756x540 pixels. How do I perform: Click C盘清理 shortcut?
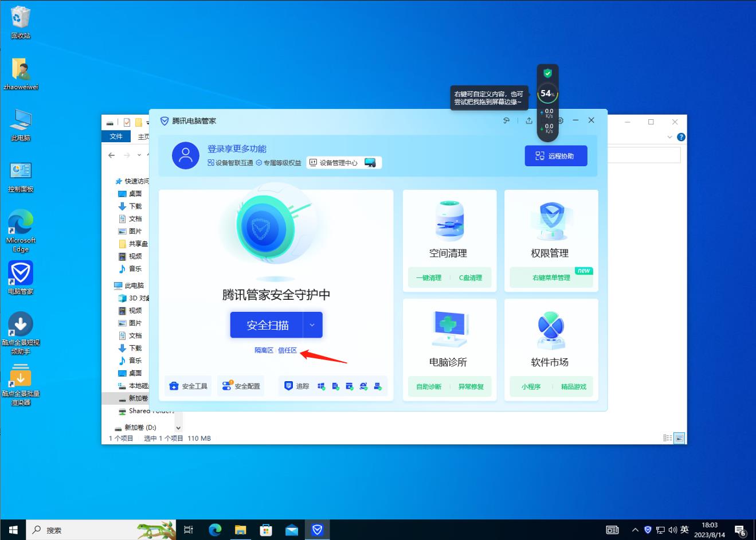(x=471, y=277)
